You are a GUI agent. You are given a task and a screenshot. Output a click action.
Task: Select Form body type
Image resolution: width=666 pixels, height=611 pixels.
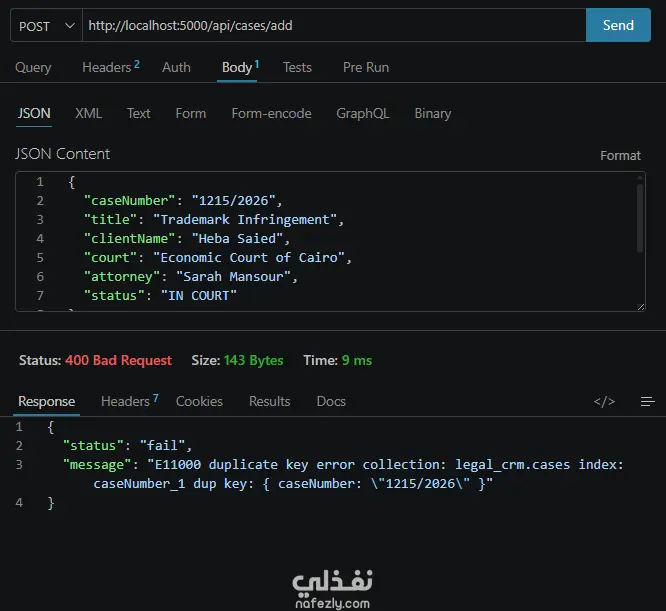pyautogui.click(x=191, y=113)
